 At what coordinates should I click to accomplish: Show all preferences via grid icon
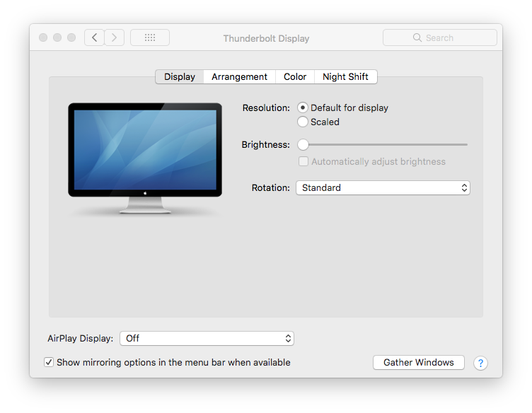150,37
